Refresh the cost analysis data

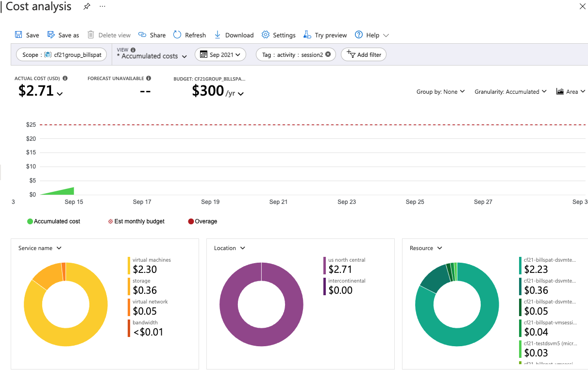click(189, 35)
